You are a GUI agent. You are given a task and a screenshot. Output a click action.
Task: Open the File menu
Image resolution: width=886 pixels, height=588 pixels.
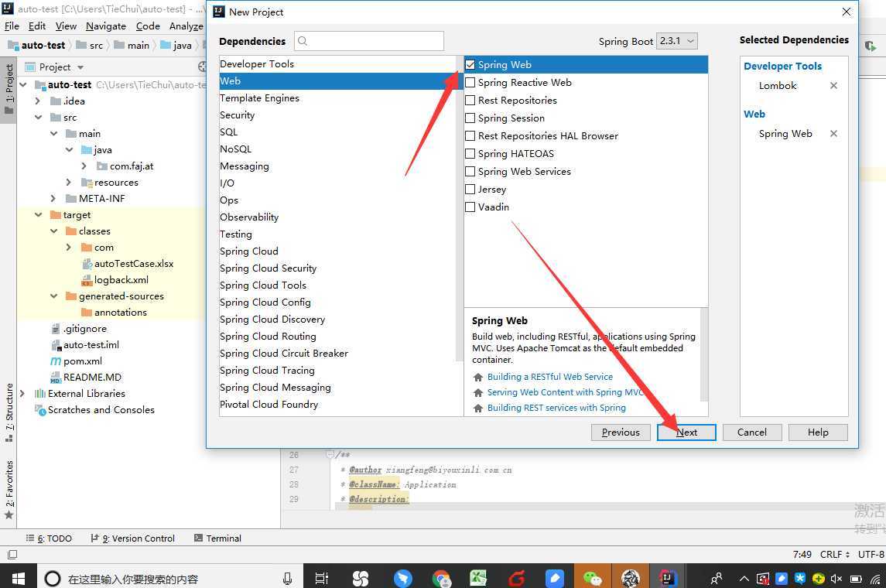tap(12, 26)
